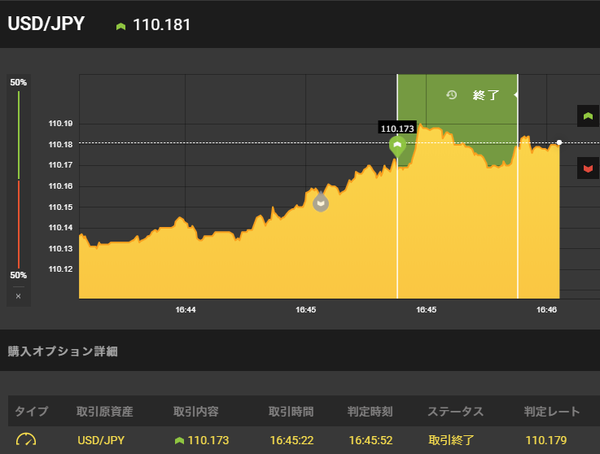
Task: Click the current rate 110.181 at top
Action: 161,25
